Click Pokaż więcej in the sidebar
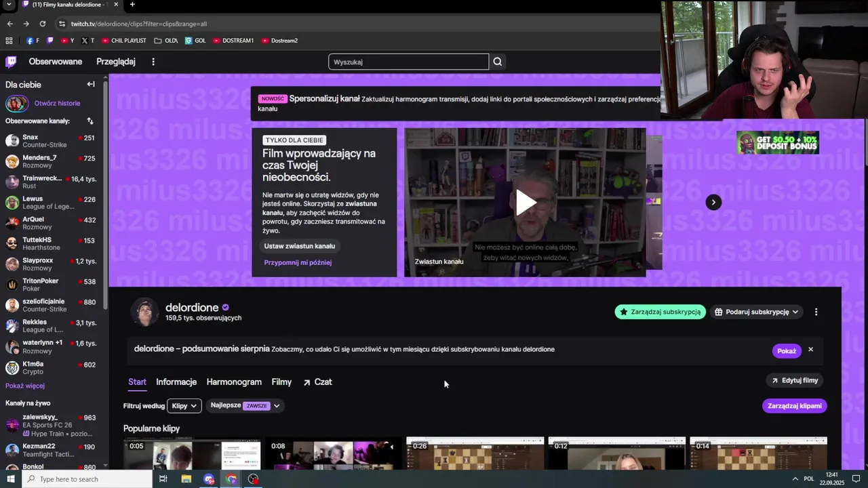Viewport: 868px width, 488px height. click(x=25, y=386)
